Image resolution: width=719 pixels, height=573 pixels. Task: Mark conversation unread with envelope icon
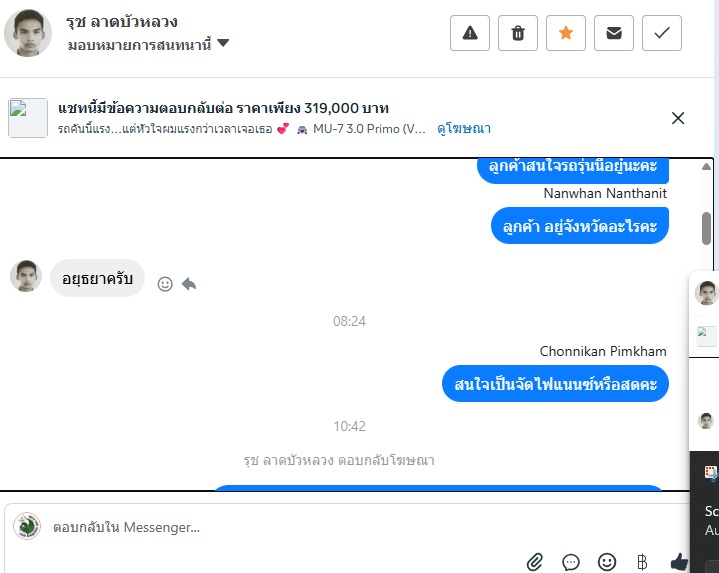(614, 33)
